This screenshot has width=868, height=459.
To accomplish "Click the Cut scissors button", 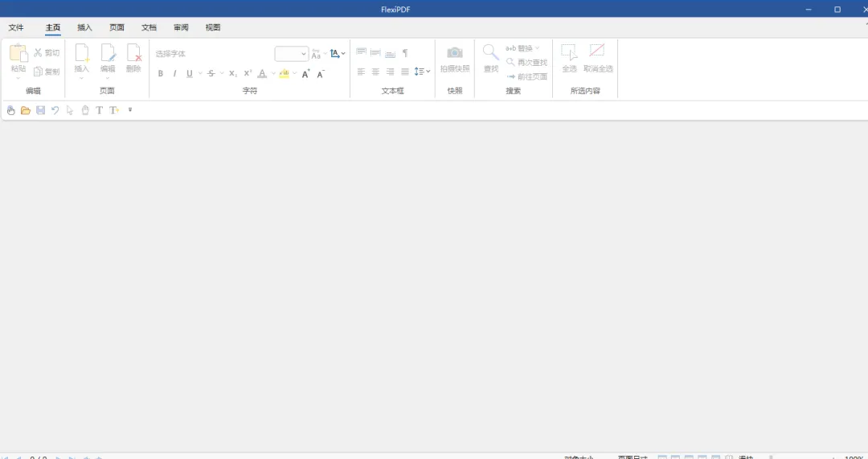I will [x=47, y=52].
